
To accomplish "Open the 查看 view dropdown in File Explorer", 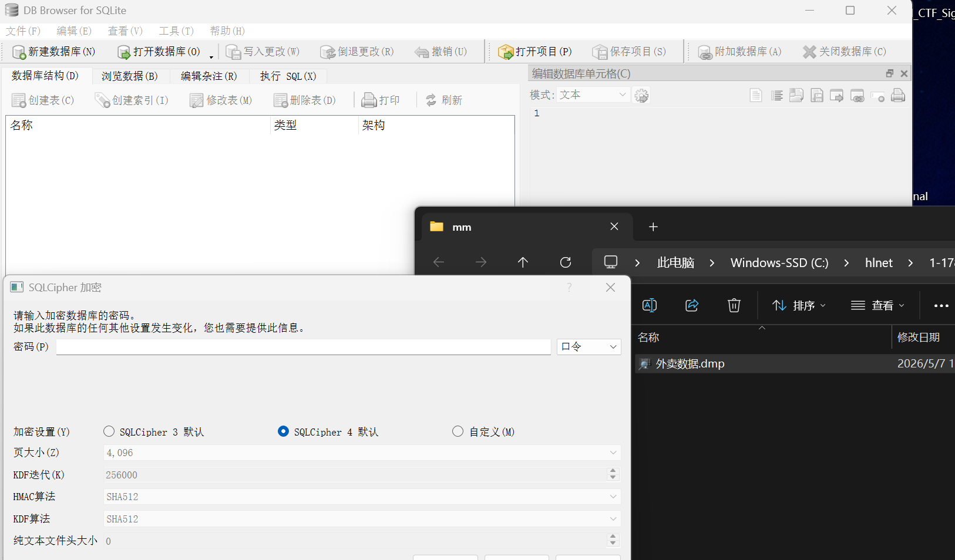I will pyautogui.click(x=878, y=305).
